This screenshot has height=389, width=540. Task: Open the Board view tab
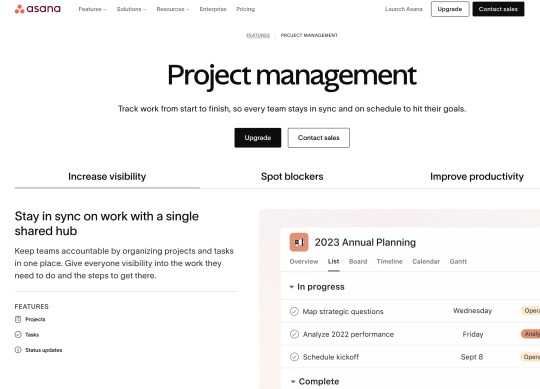(x=358, y=262)
